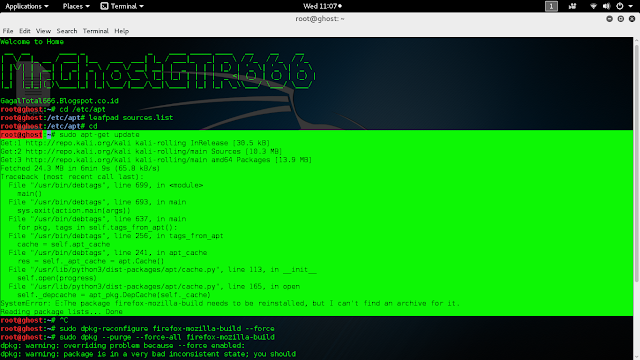Click 'self.open(progress)' line
640x360 pixels.
[x=57, y=278]
